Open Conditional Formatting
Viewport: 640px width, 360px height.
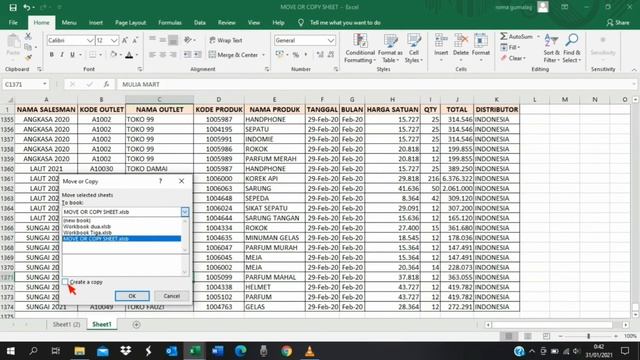(x=360, y=48)
